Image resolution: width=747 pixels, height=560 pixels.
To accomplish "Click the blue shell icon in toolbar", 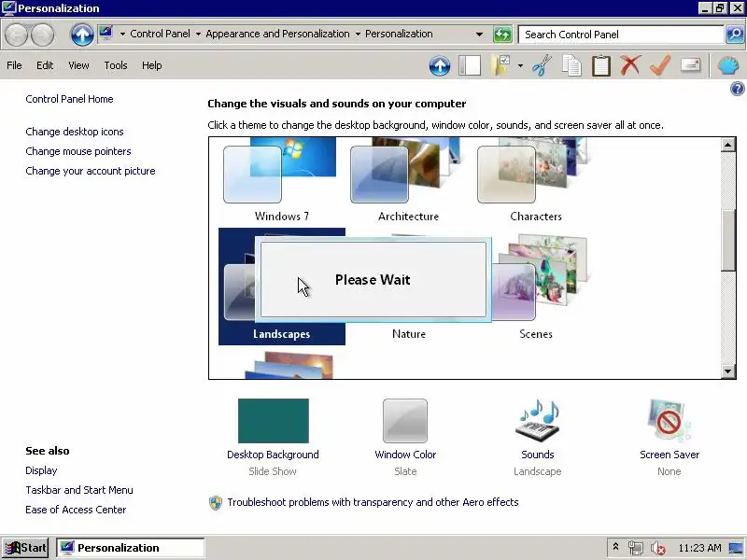I will click(x=728, y=65).
